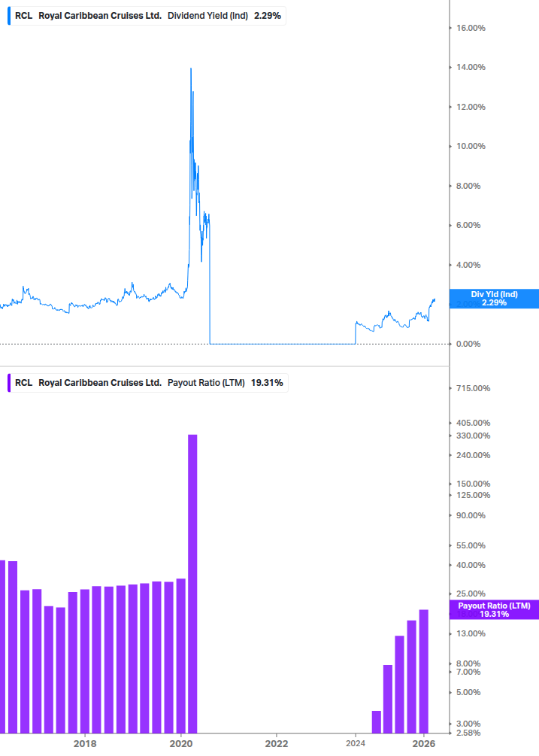Click the 0.00% tick on the yield axis
This screenshot has width=539, height=756.
tap(468, 345)
